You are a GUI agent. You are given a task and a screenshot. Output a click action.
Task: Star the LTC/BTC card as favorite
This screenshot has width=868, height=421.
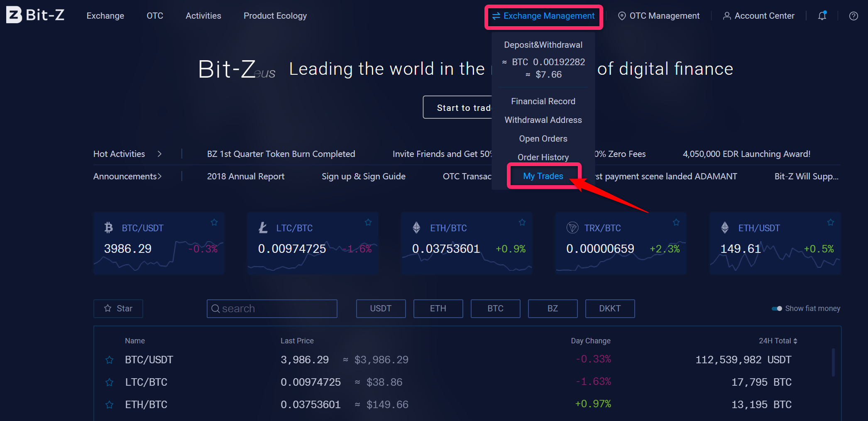click(368, 222)
